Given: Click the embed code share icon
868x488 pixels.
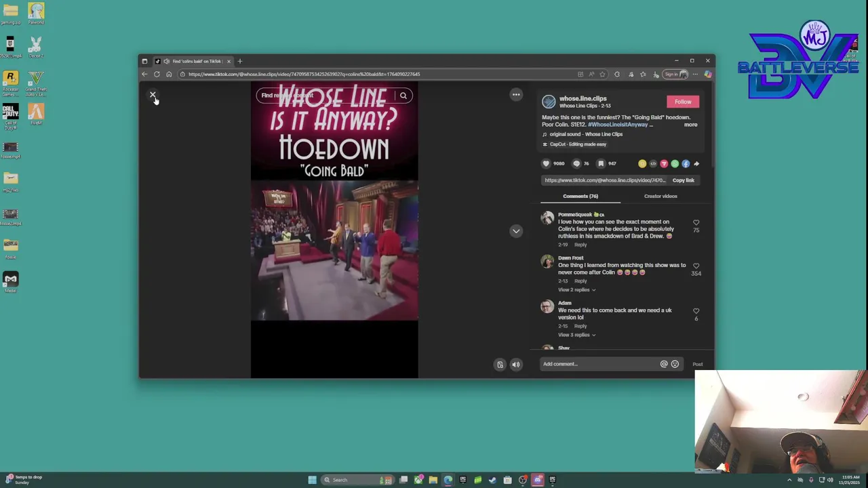Looking at the screenshot, I should tap(653, 163).
